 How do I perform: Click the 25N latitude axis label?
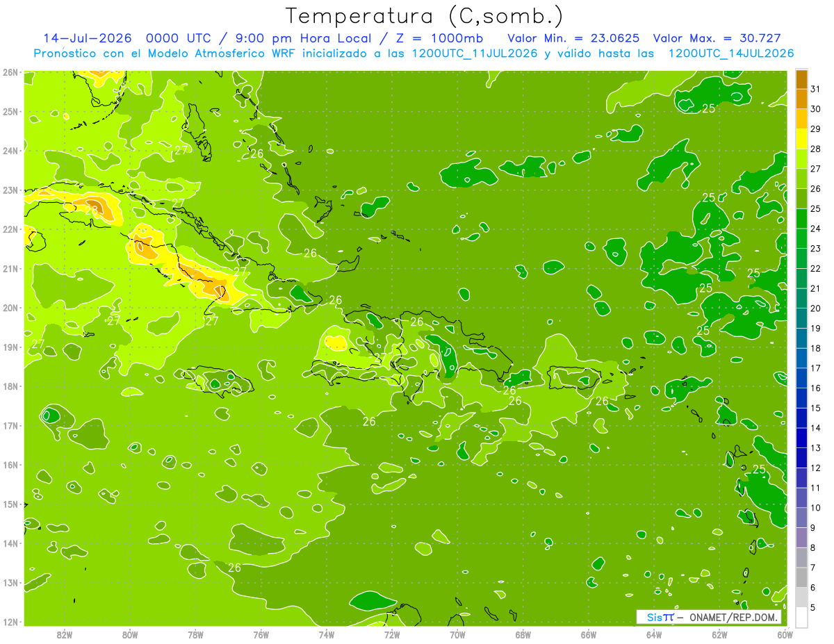point(10,111)
